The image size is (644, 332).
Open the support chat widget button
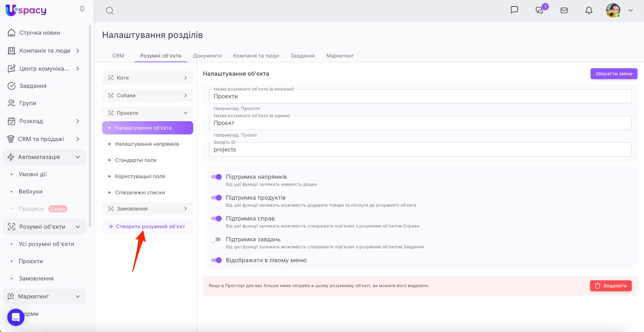pyautogui.click(x=16, y=317)
